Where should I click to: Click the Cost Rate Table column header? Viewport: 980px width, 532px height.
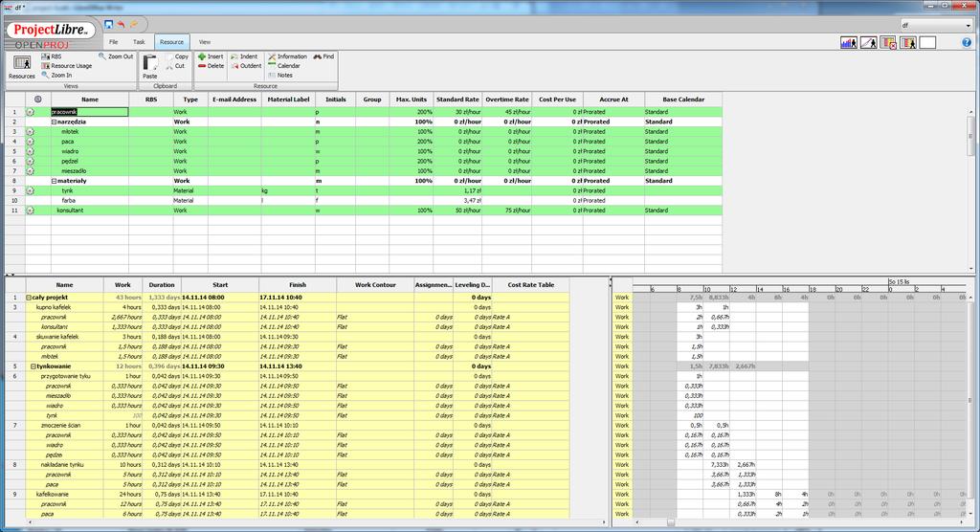pyautogui.click(x=530, y=285)
